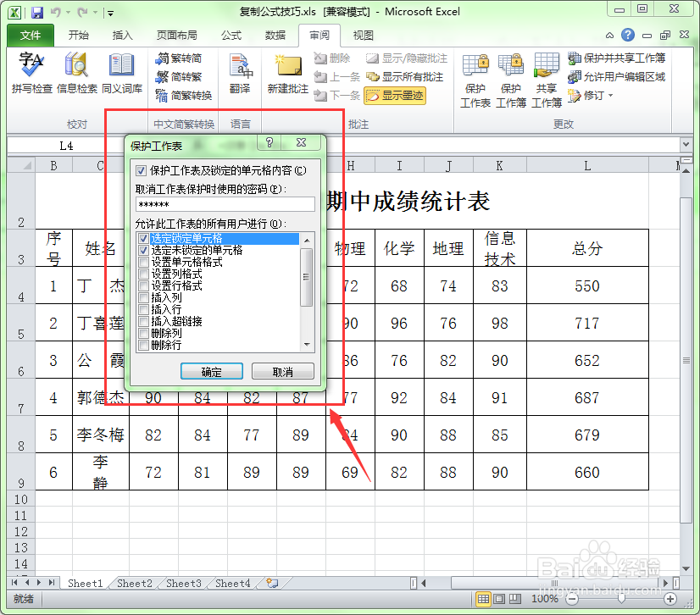
Task: Click the dialog's help question mark button
Action: (269, 142)
